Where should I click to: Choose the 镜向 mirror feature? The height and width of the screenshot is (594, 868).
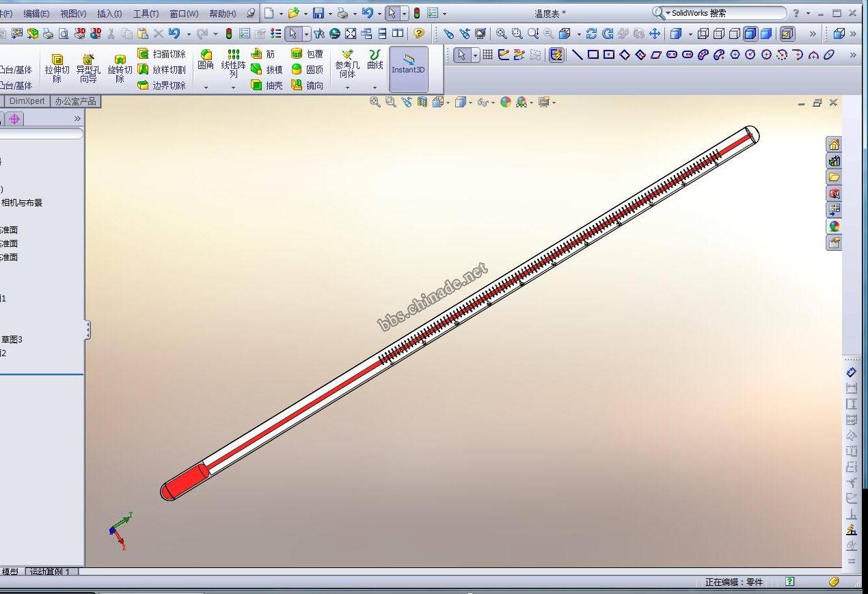click(x=307, y=85)
